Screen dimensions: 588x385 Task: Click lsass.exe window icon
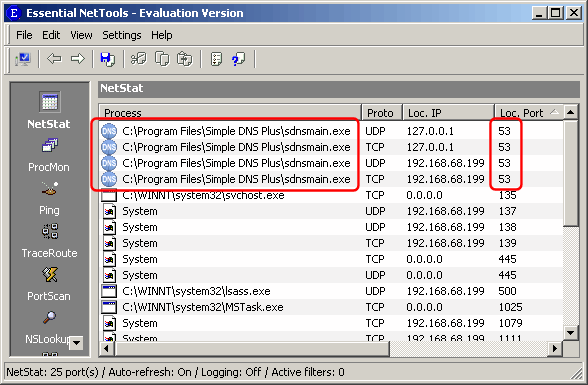(x=109, y=291)
